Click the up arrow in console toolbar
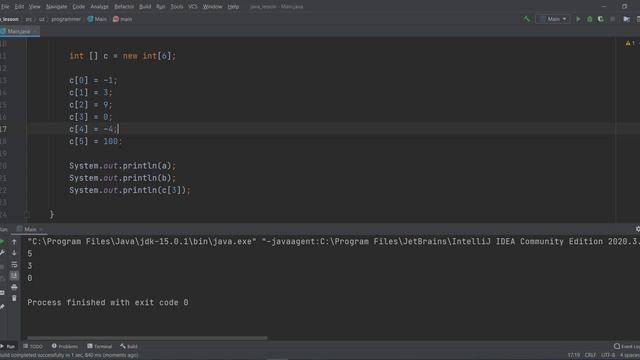640x360 pixels. pos(14,242)
